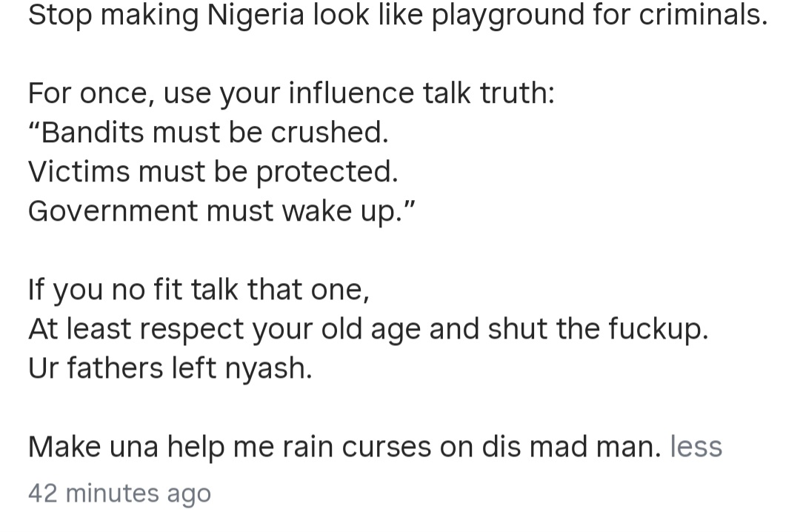
Task: Click the line "Ur fathers left nyash."
Action: [170, 368]
